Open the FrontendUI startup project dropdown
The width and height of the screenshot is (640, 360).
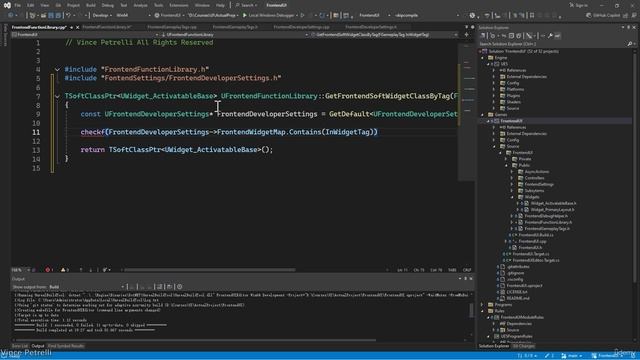tap(170, 16)
